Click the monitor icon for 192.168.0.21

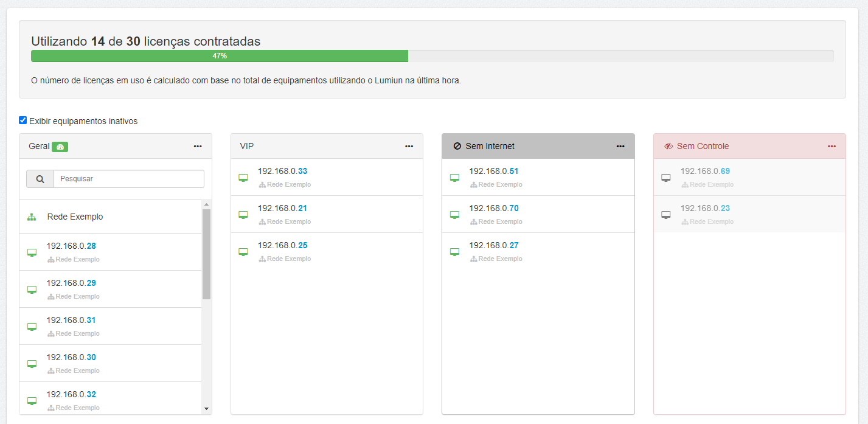tap(243, 215)
